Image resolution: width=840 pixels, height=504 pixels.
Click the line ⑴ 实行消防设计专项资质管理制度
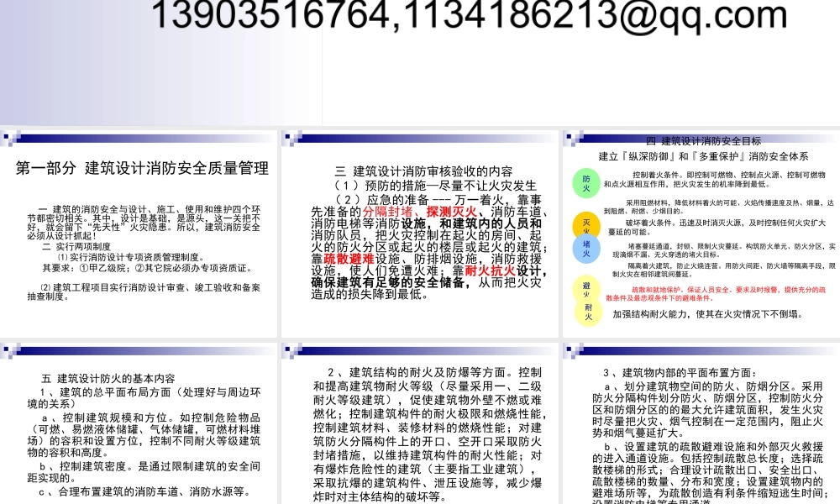[x=130, y=257]
